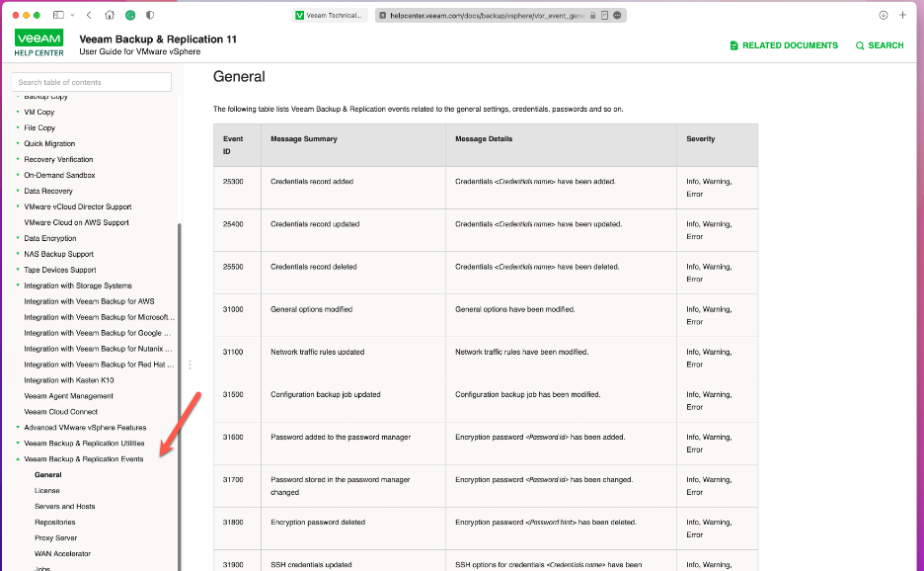Expand On-Demand Sandbox tree arrow

(18, 175)
